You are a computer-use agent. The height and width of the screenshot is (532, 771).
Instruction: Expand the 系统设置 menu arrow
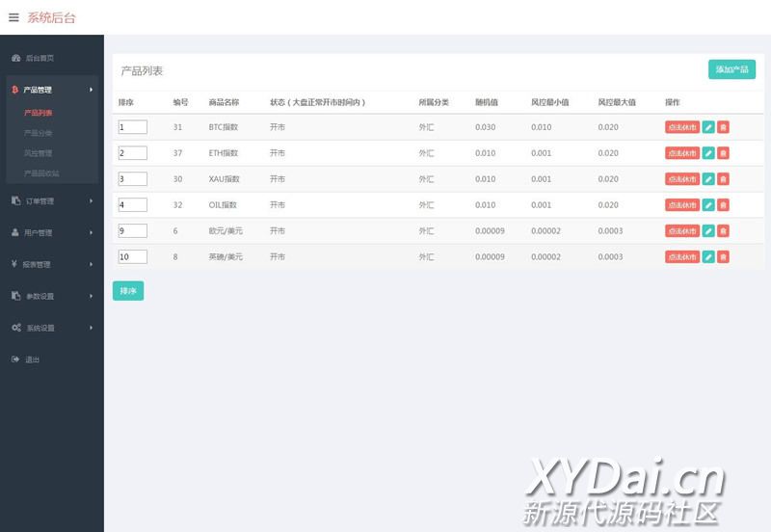[x=91, y=328]
